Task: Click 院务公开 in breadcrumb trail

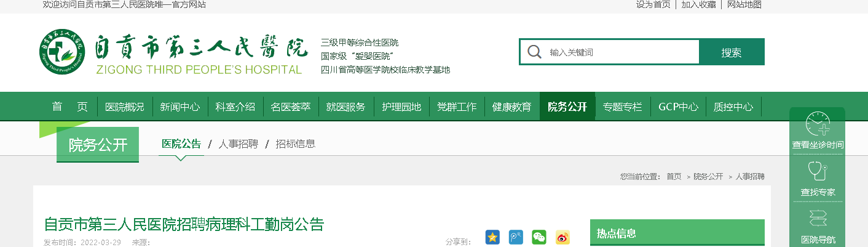Action: tap(708, 176)
